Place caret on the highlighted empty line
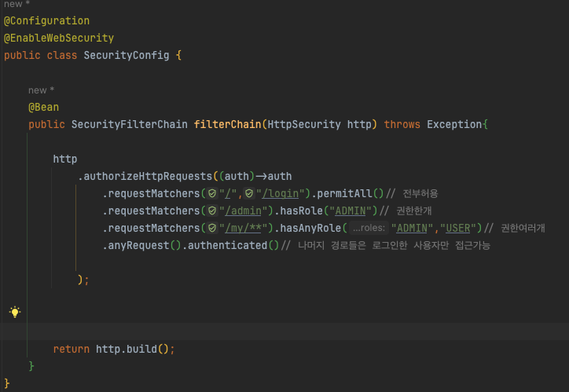This screenshot has width=569, height=392. 285,332
